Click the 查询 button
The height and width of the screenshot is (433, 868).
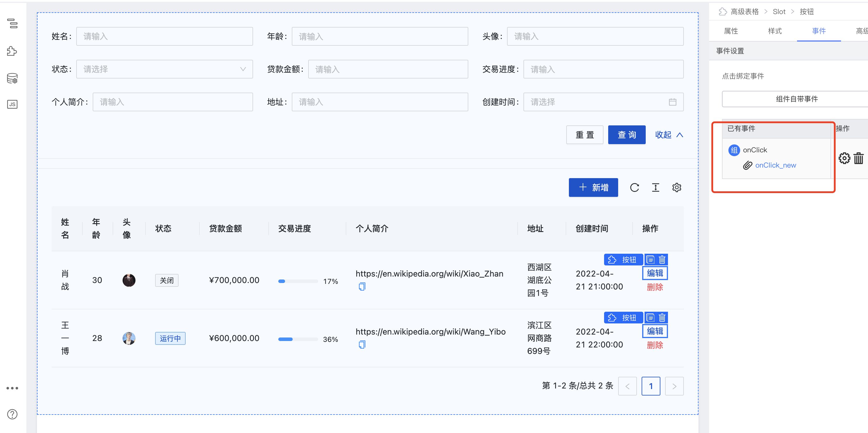click(626, 135)
